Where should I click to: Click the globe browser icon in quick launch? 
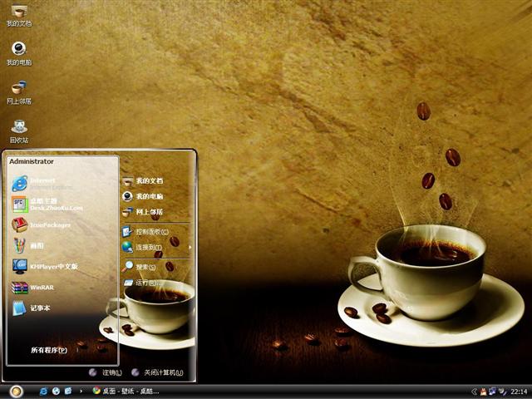(x=56, y=392)
